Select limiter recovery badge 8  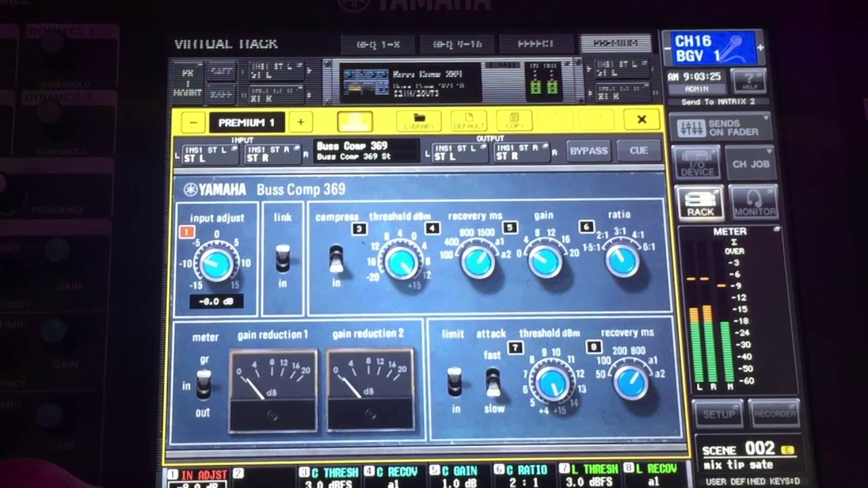pos(595,347)
